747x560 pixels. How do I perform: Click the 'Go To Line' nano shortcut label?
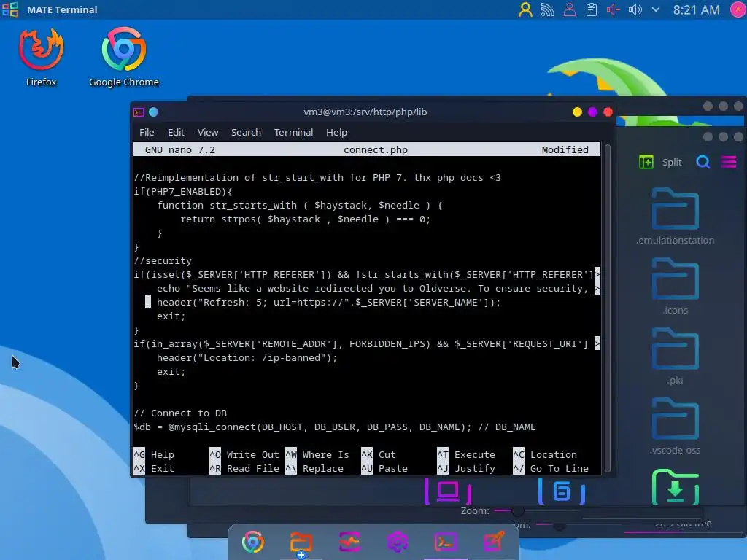[560, 469]
